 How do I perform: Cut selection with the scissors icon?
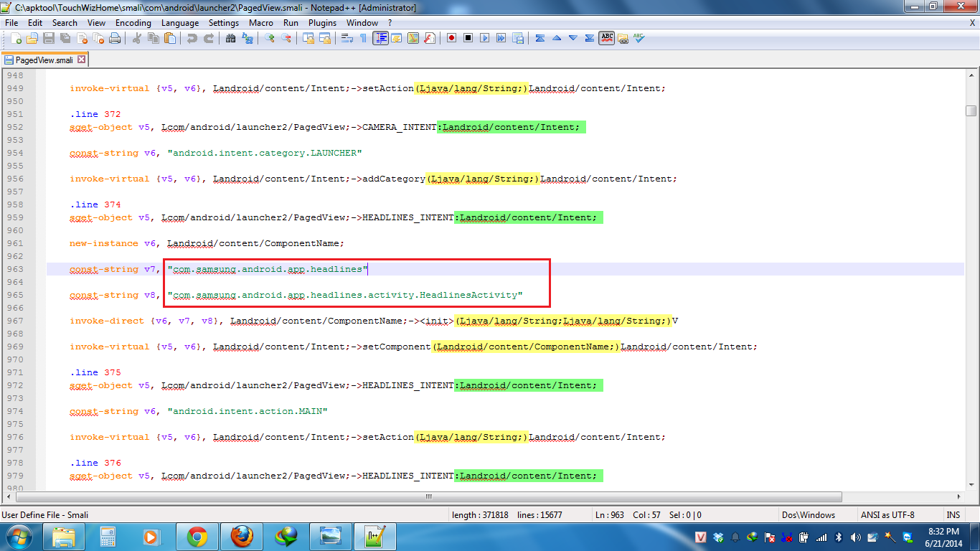point(136,38)
